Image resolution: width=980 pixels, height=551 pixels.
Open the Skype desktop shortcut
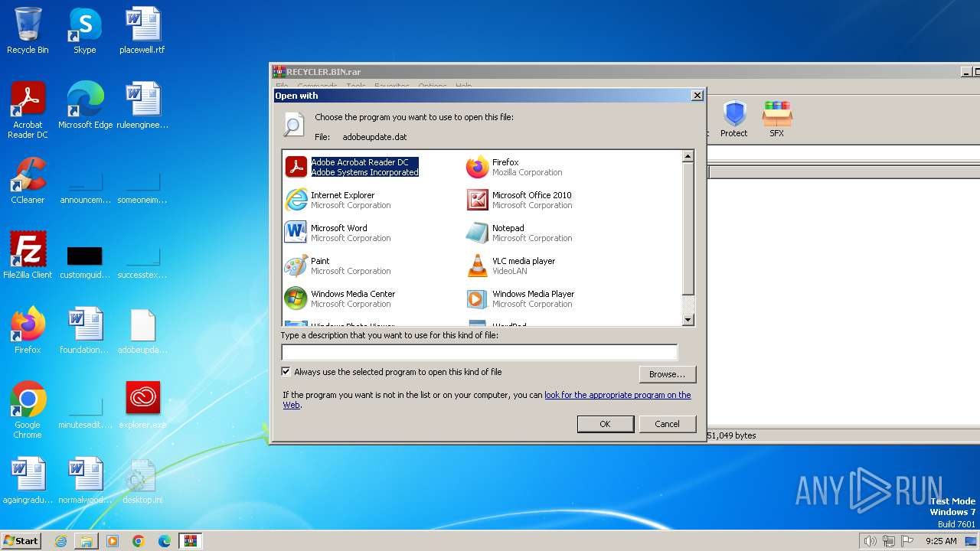[84, 31]
